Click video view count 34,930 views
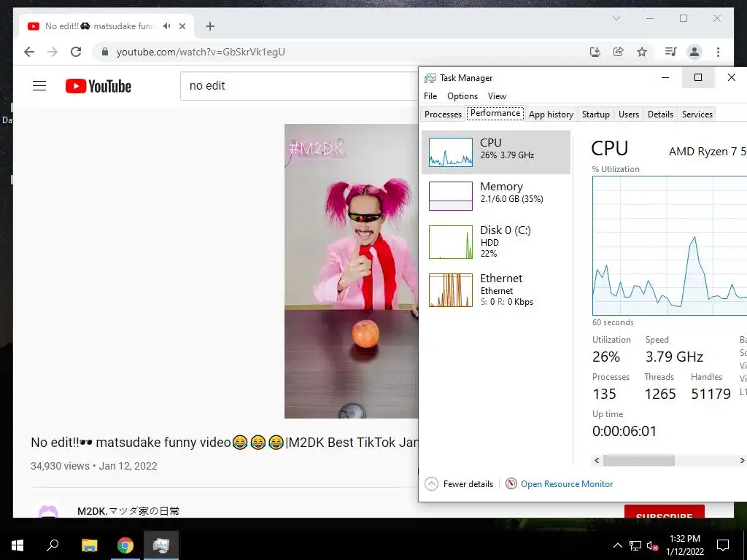747x560 pixels. 60,466
